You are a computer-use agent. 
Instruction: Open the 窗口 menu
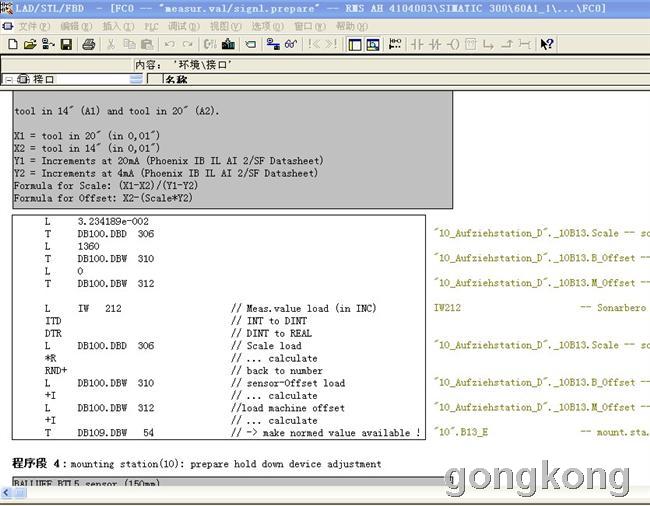(310, 27)
